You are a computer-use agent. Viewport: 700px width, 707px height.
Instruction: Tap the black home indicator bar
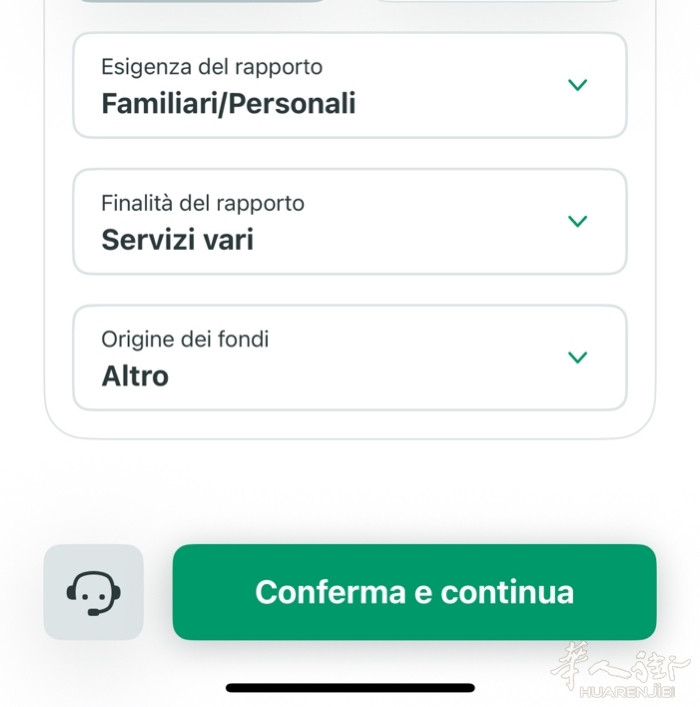(350, 688)
